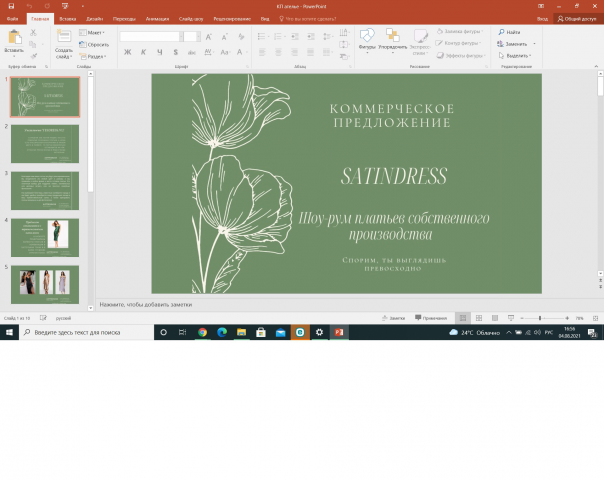
Task: Click the Cut scissors icon
Action: [34, 33]
